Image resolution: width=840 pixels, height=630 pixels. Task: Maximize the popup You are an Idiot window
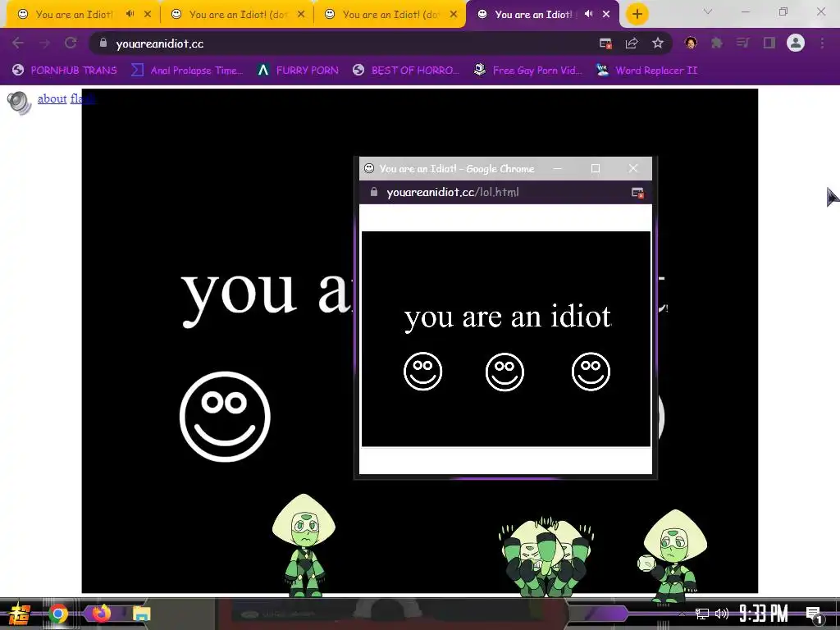coord(596,168)
